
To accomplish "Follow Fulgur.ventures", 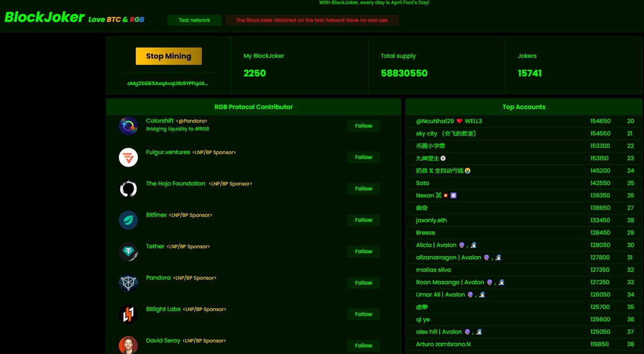I will [x=363, y=157].
